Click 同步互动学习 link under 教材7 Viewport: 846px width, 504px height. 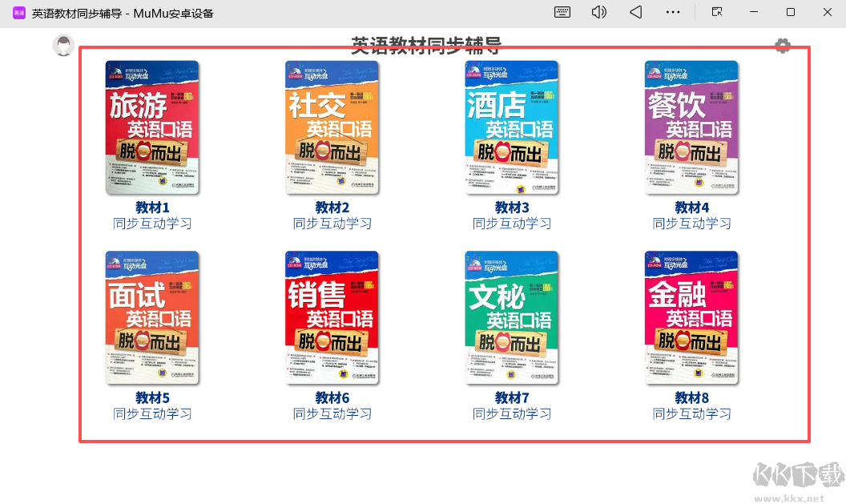tap(511, 414)
